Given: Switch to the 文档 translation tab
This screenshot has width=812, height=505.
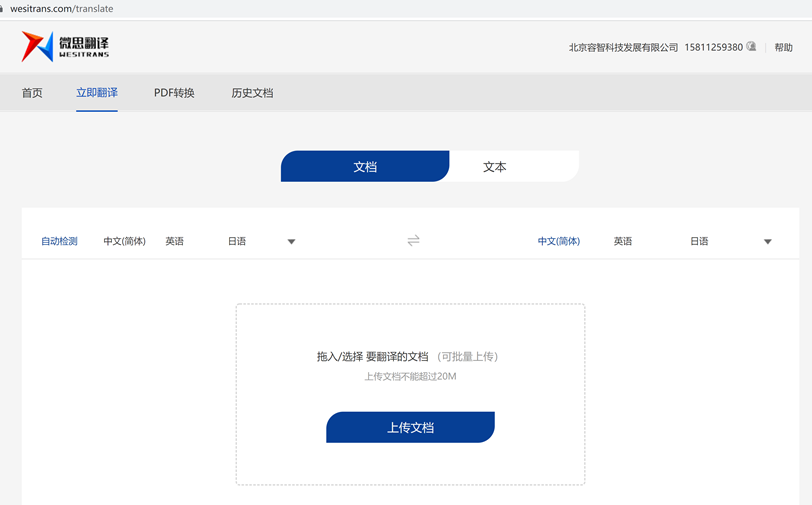Looking at the screenshot, I should (x=365, y=167).
